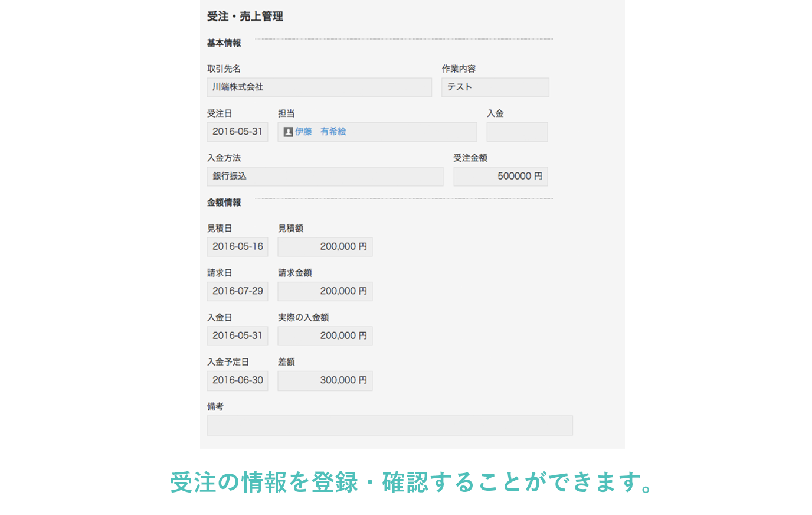Click the 入金予定日 field showing 2016-06-30
The height and width of the screenshot is (515, 812).
pyautogui.click(x=237, y=380)
